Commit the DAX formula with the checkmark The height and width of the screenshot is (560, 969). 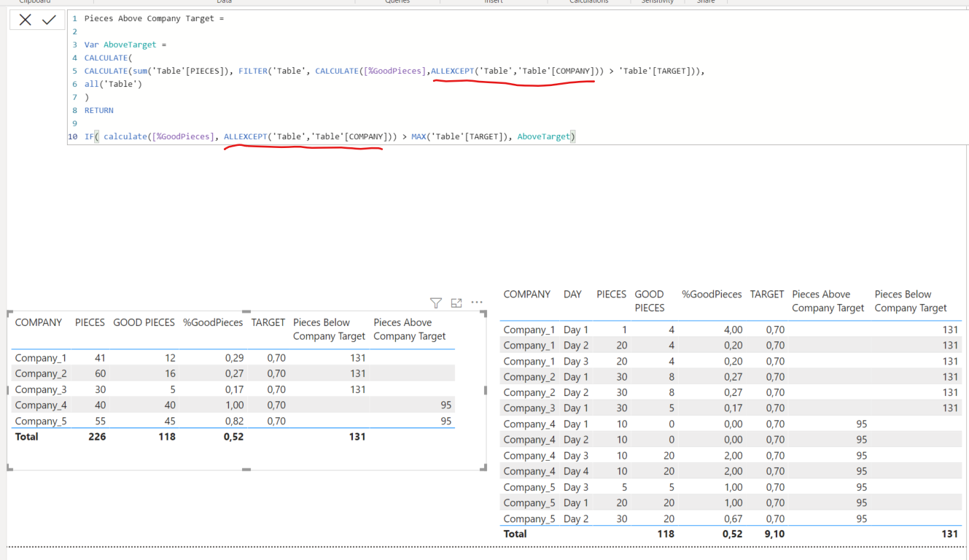tap(49, 20)
